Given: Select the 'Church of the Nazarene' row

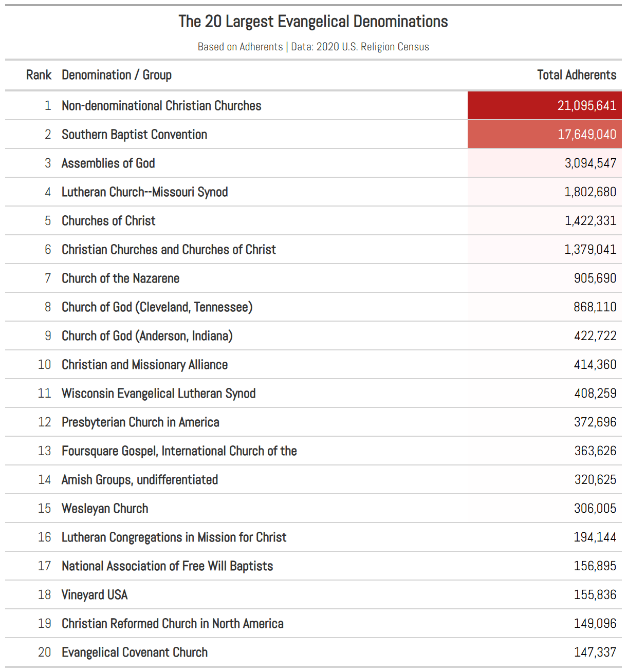Looking at the screenshot, I should (x=120, y=278).
